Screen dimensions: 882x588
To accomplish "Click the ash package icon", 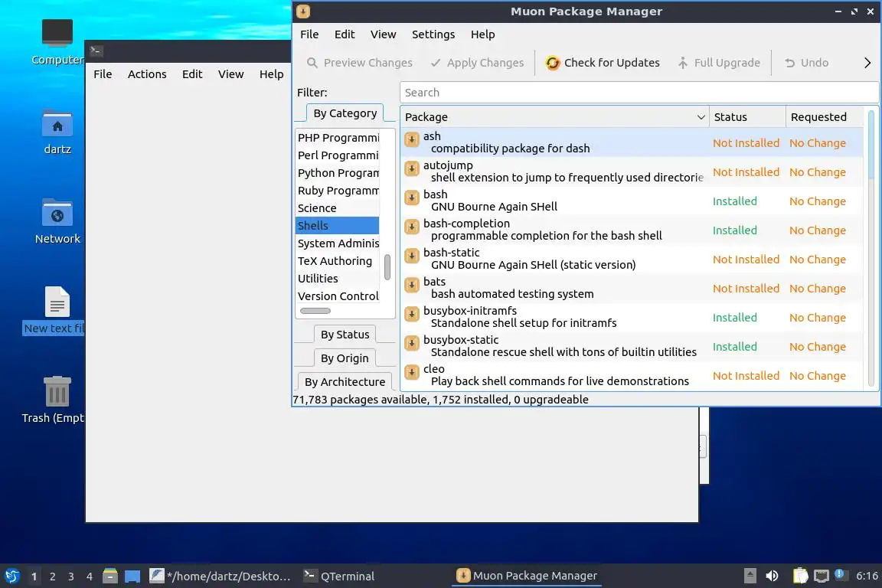I will tap(412, 139).
